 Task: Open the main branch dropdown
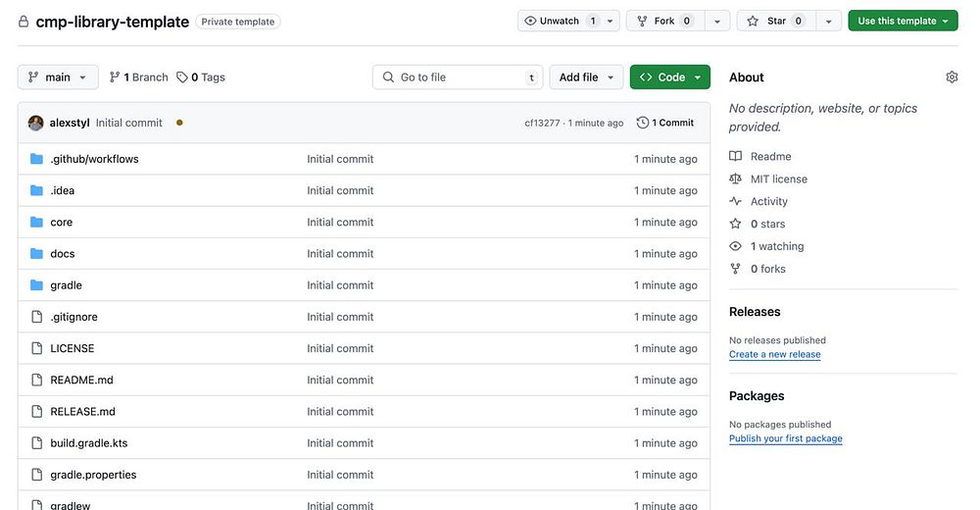58,77
